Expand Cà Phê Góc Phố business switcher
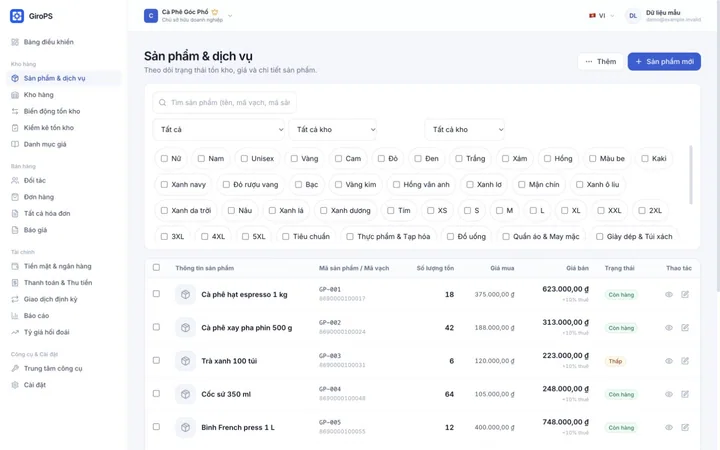This screenshot has height=450, width=720. 188,16
